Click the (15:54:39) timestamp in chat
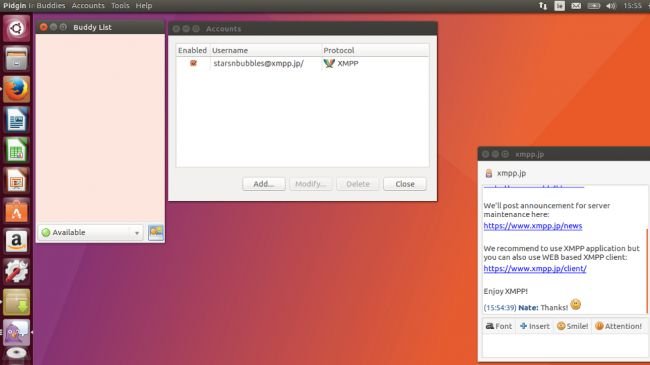650x365 pixels. tap(500, 308)
